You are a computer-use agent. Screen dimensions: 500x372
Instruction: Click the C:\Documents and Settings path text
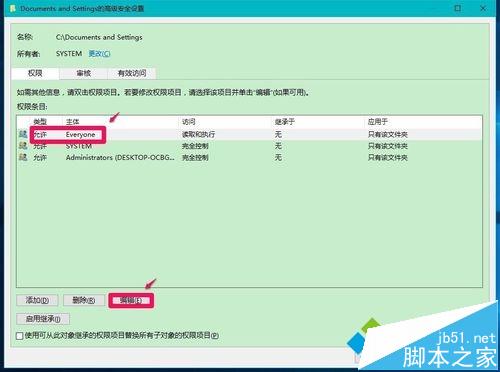tap(99, 37)
